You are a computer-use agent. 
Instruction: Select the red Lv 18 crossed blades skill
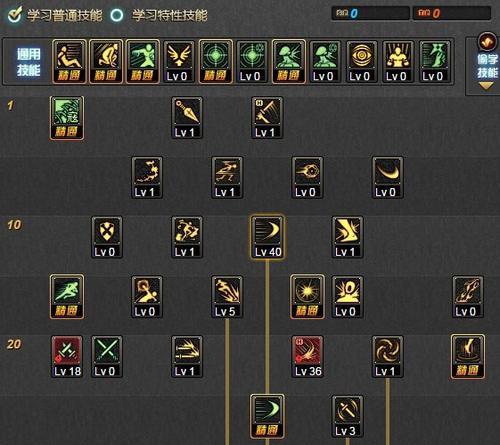coord(67,357)
